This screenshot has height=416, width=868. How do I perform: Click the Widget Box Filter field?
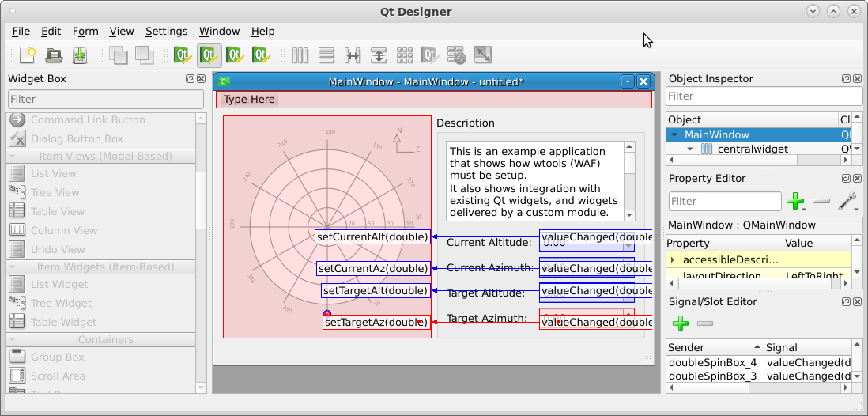105,99
